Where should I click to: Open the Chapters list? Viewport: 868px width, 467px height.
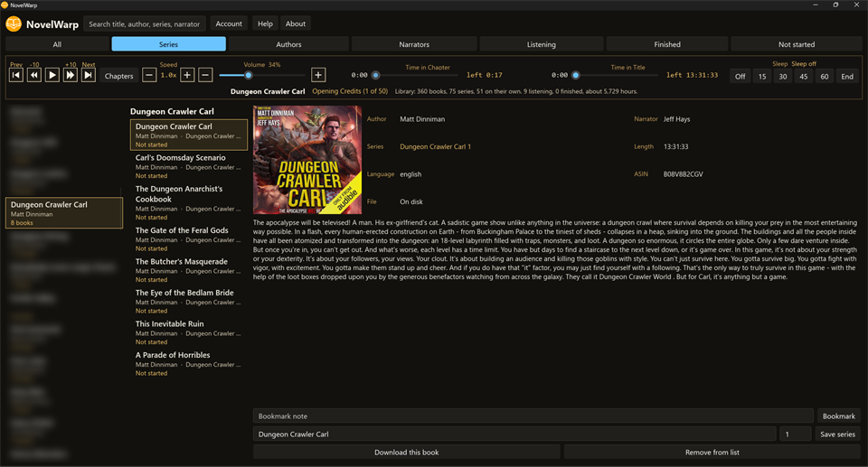click(119, 76)
